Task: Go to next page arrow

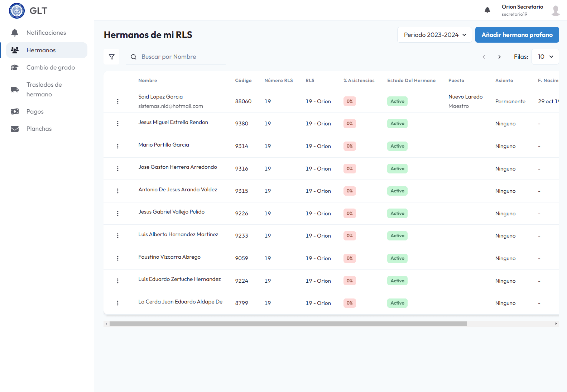Action: [499, 57]
